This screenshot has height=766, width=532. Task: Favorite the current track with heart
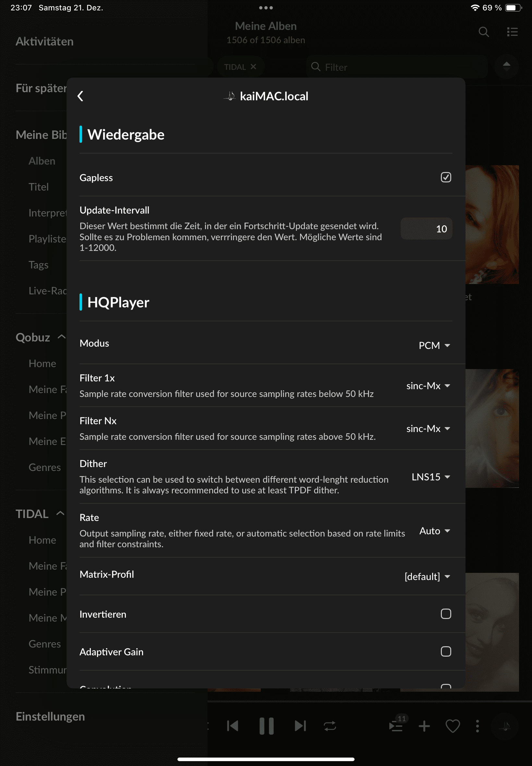pos(453,726)
